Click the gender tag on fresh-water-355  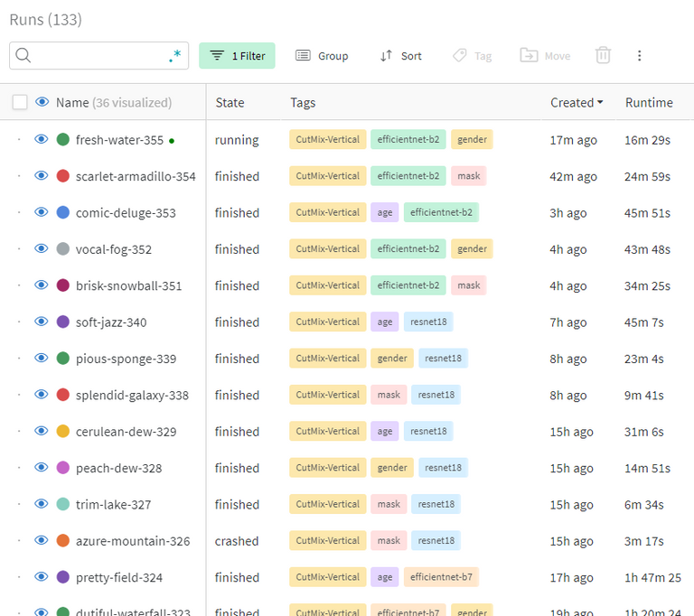472,139
